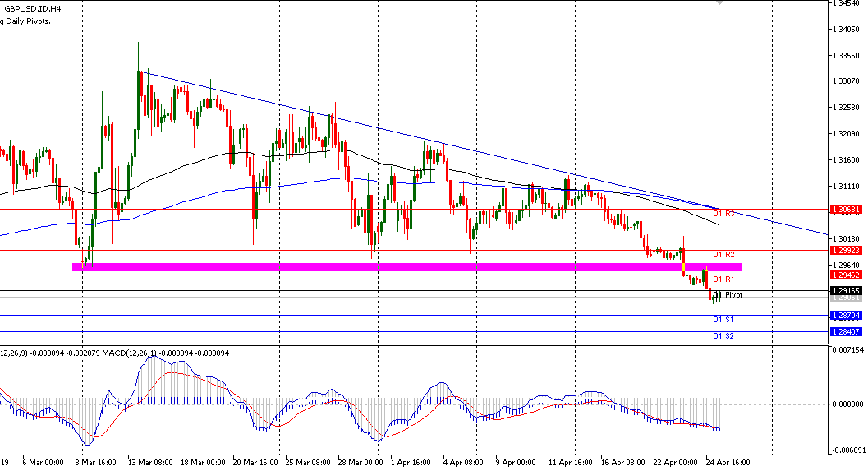Select the red 1.29462 price tag
This screenshot has width=868, height=471.
tap(846, 275)
